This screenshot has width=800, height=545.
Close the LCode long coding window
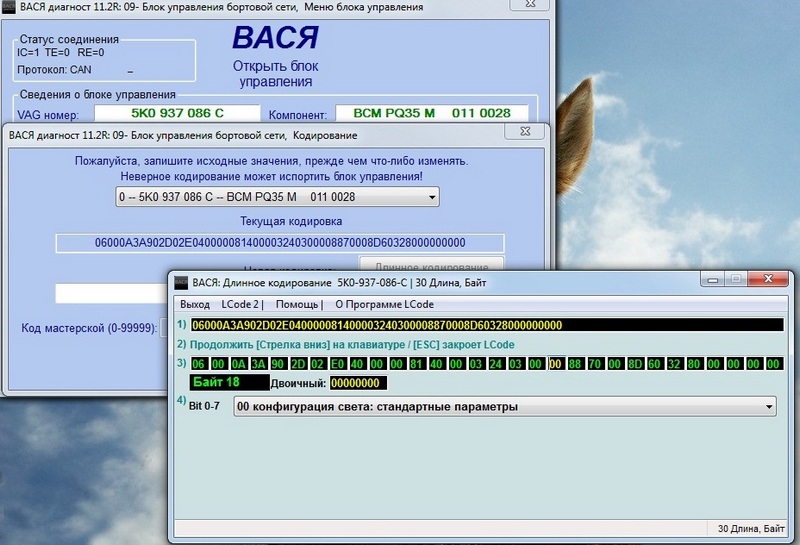768,279
